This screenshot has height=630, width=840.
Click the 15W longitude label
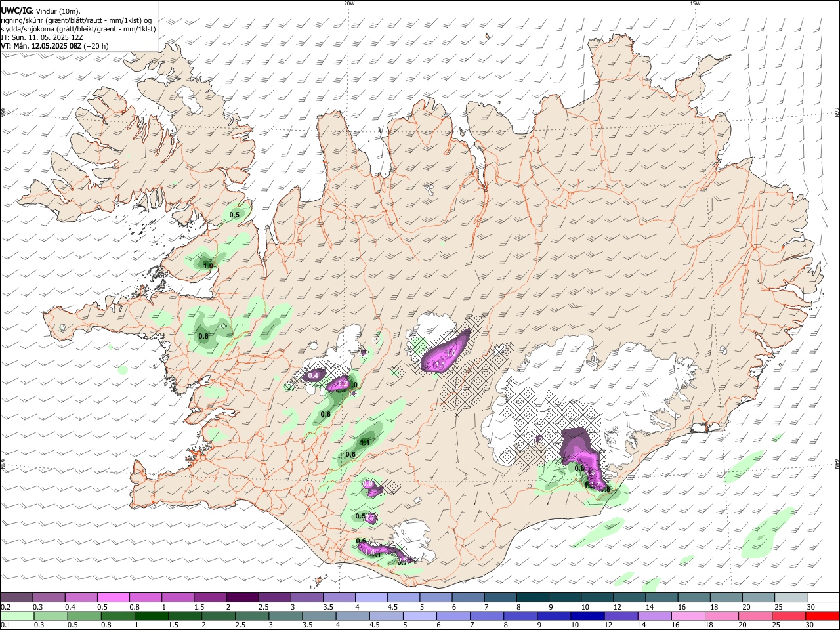[695, 3]
